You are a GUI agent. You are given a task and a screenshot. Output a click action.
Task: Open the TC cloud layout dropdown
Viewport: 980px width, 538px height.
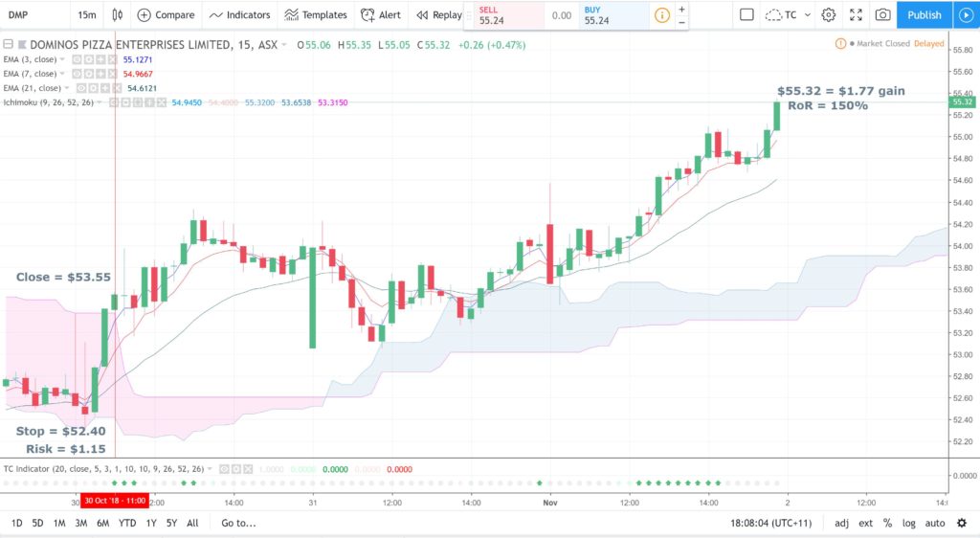pyautogui.click(x=789, y=15)
